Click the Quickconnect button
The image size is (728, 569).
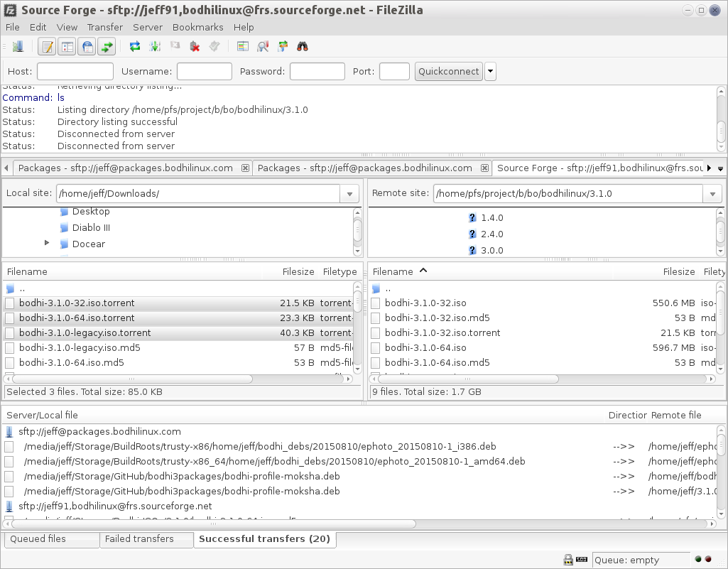pos(448,72)
